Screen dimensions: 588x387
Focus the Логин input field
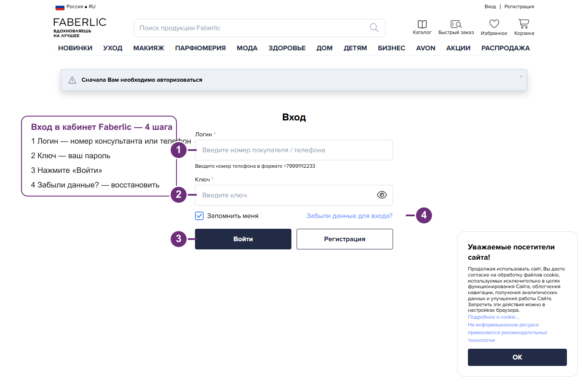(294, 150)
